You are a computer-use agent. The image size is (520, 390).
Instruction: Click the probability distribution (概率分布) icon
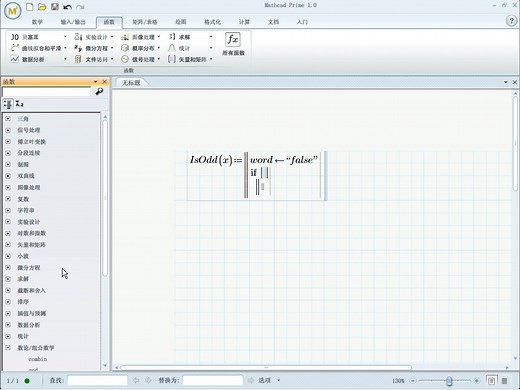click(125, 48)
